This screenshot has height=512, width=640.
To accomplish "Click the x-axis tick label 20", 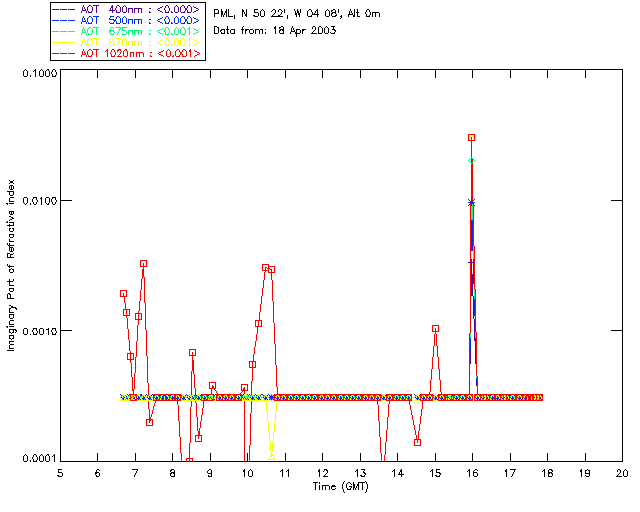I will click(622, 473).
